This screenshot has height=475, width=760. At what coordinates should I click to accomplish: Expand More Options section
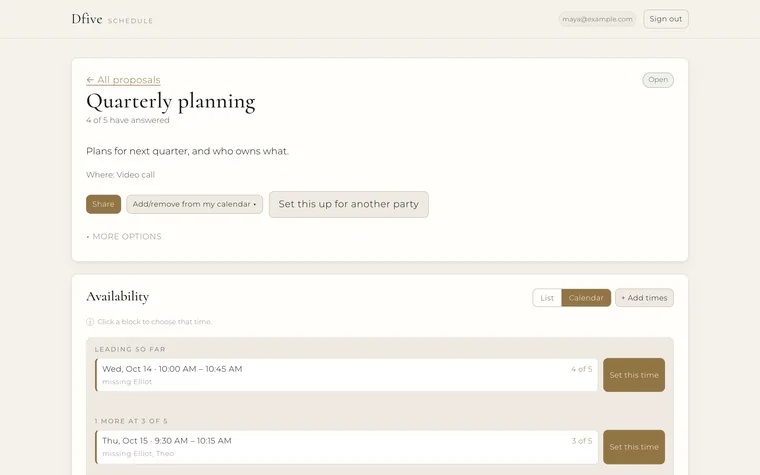[124, 237]
